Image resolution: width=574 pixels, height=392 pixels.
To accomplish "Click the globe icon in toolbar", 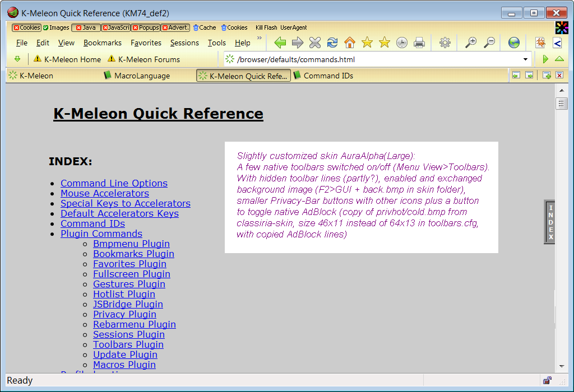I will tap(514, 43).
